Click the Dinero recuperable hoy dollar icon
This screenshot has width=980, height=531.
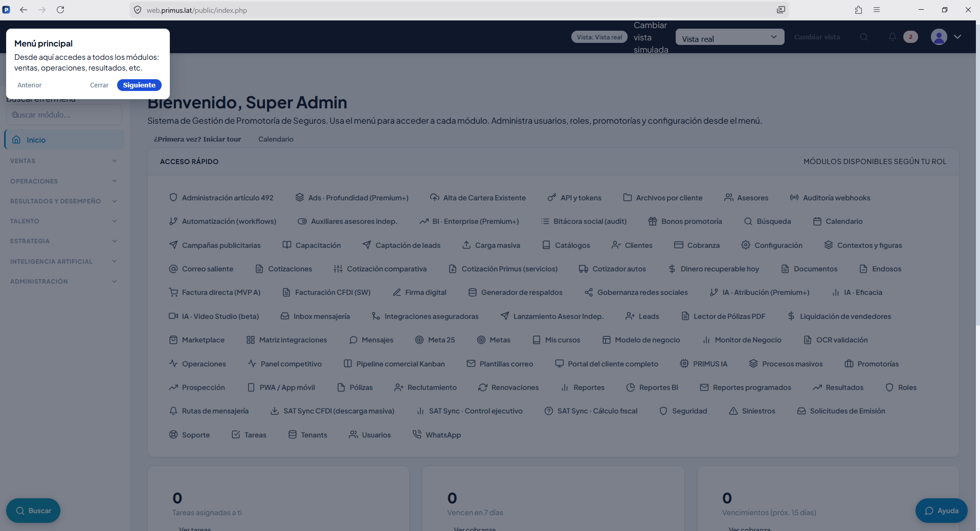click(672, 269)
